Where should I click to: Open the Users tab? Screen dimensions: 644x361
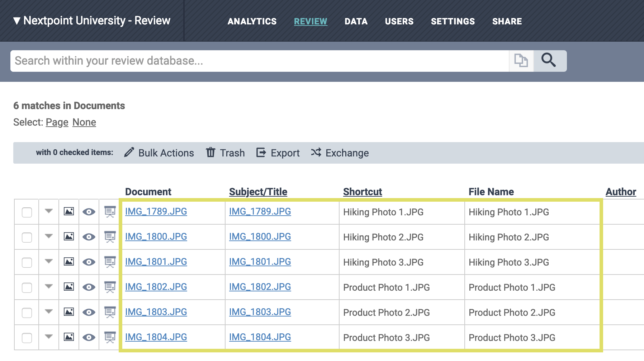point(399,22)
